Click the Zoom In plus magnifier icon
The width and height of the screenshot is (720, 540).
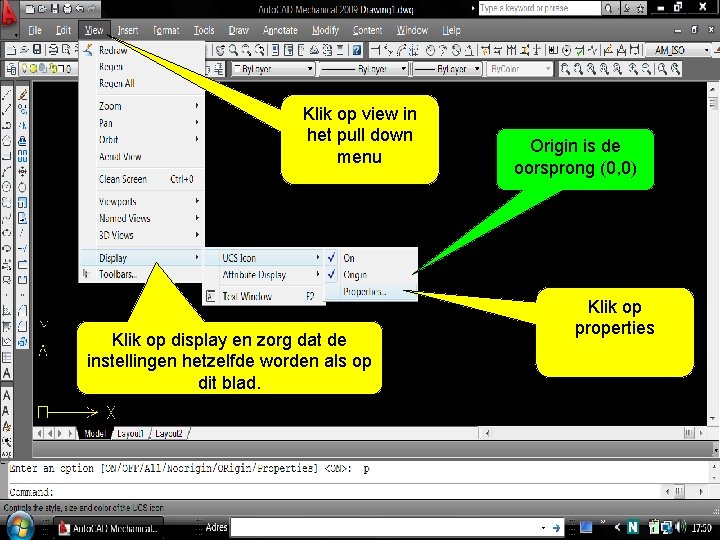(x=633, y=69)
